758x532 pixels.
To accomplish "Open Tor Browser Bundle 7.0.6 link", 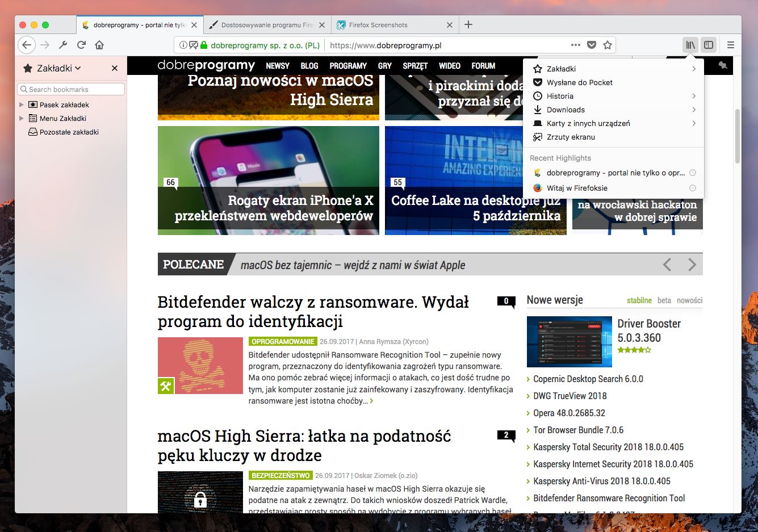I will pyautogui.click(x=578, y=430).
